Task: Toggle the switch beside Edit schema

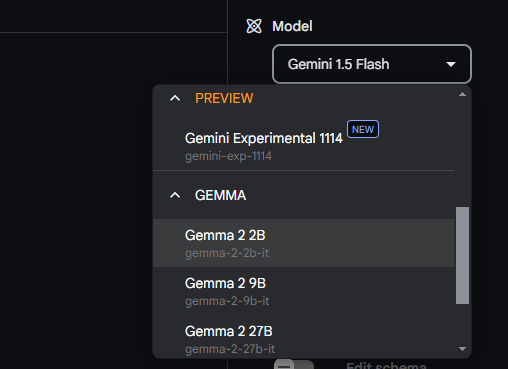Action: [x=294, y=364]
